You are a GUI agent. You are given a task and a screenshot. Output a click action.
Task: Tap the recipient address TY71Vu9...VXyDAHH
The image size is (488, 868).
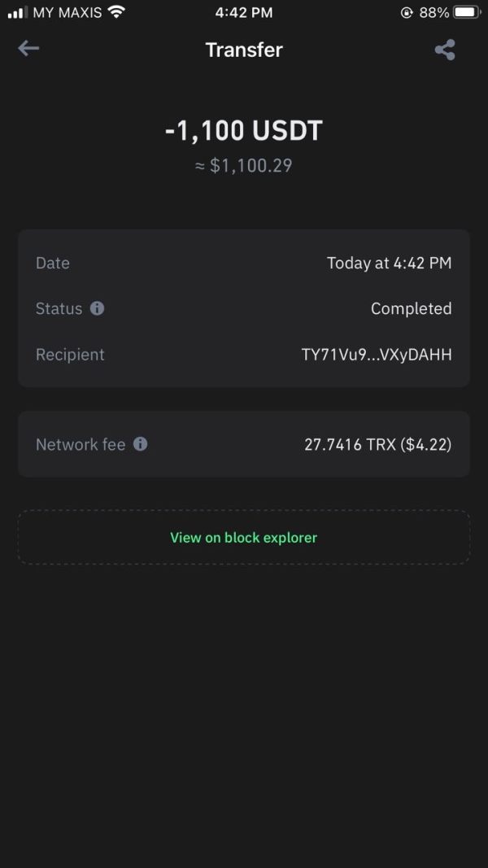pos(376,355)
